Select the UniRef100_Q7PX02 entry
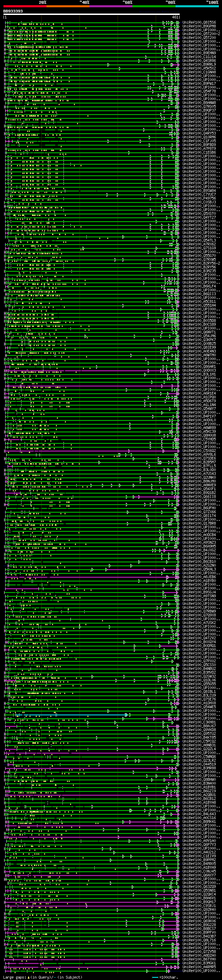The width and height of the screenshot is (222, 980). pyautogui.click(x=199, y=661)
